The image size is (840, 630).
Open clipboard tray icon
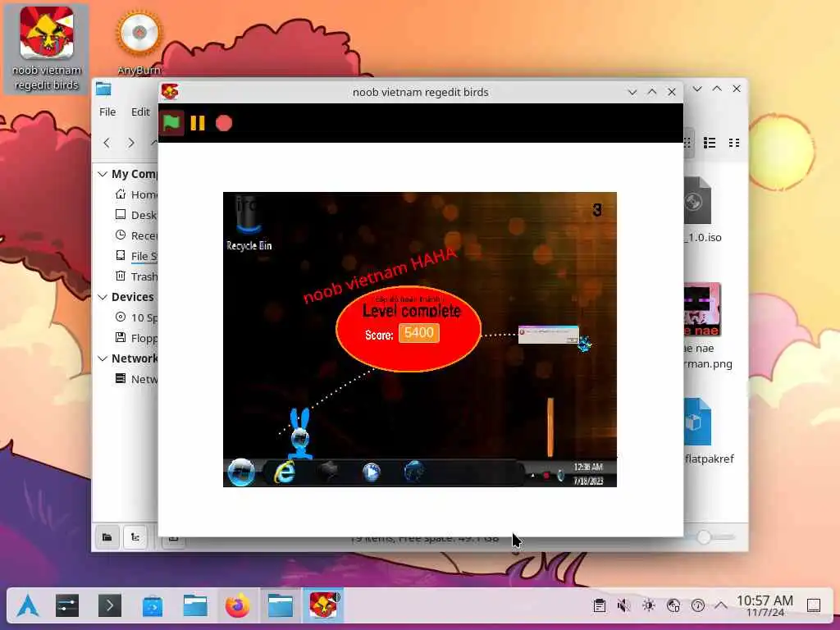click(x=600, y=606)
